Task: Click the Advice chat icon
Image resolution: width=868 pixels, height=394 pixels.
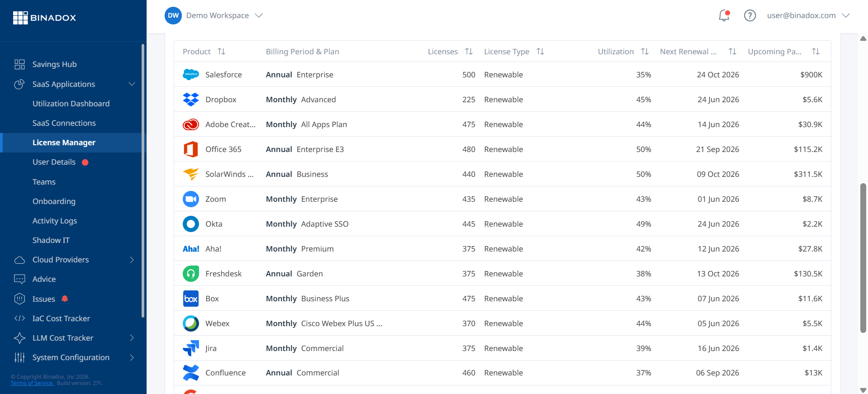Action: [x=19, y=279]
